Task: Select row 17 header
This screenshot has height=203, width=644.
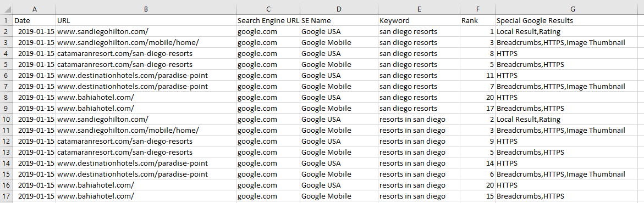Action: click(7, 196)
